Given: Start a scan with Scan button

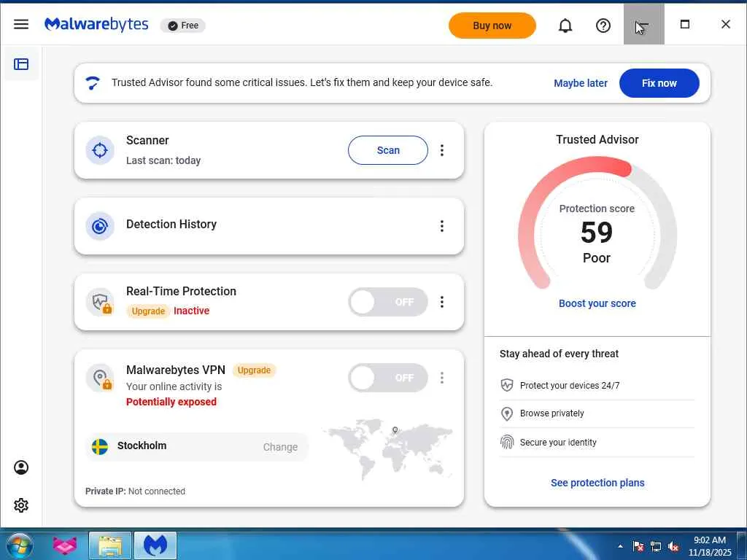Looking at the screenshot, I should pyautogui.click(x=388, y=150).
